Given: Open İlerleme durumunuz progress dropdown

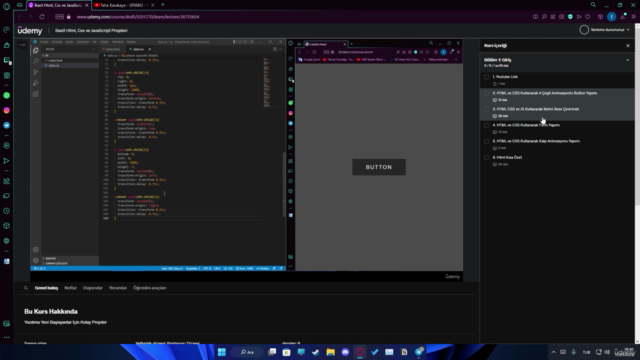Looking at the screenshot, I should [x=604, y=30].
